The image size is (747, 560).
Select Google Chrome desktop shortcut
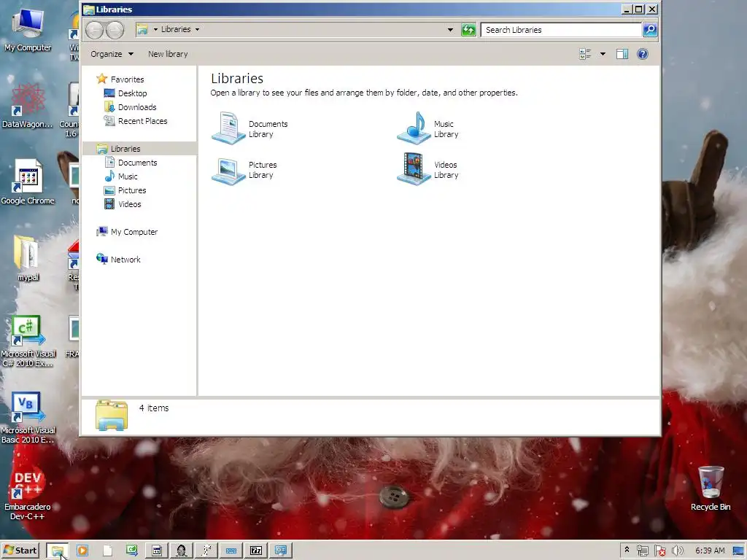point(28,182)
